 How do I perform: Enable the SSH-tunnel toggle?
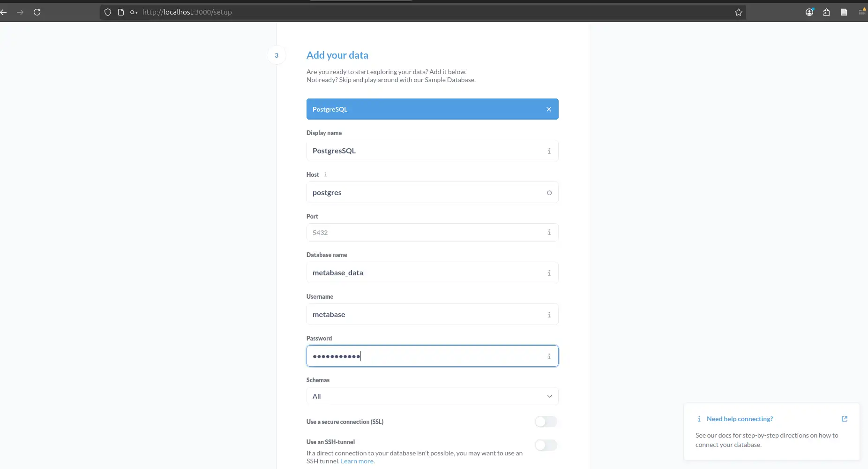click(x=546, y=445)
